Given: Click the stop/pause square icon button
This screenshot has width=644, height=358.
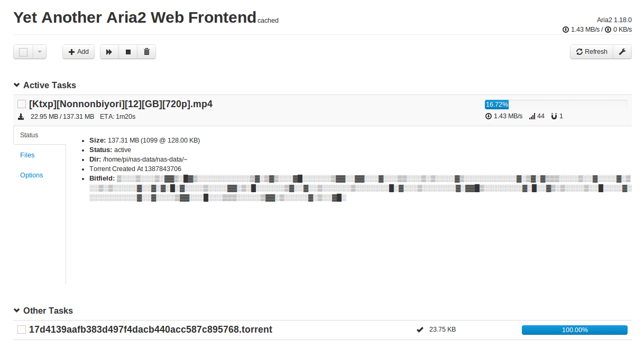Looking at the screenshot, I should (128, 52).
